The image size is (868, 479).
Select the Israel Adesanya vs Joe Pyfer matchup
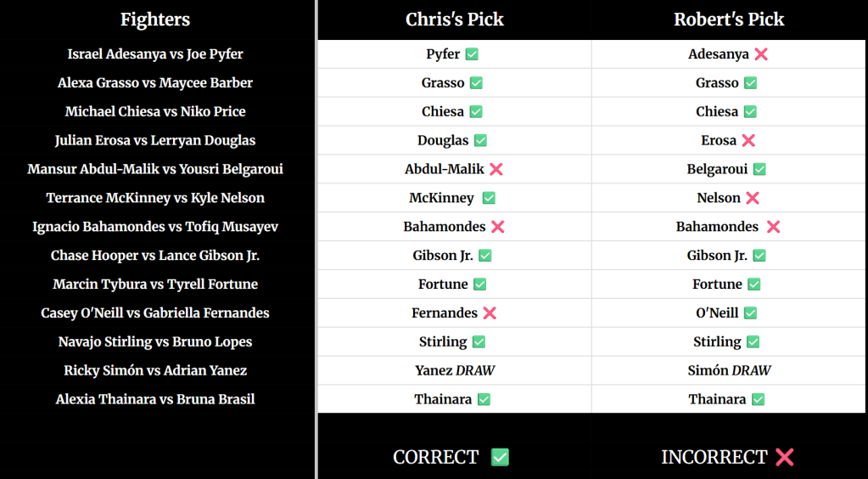(155, 54)
